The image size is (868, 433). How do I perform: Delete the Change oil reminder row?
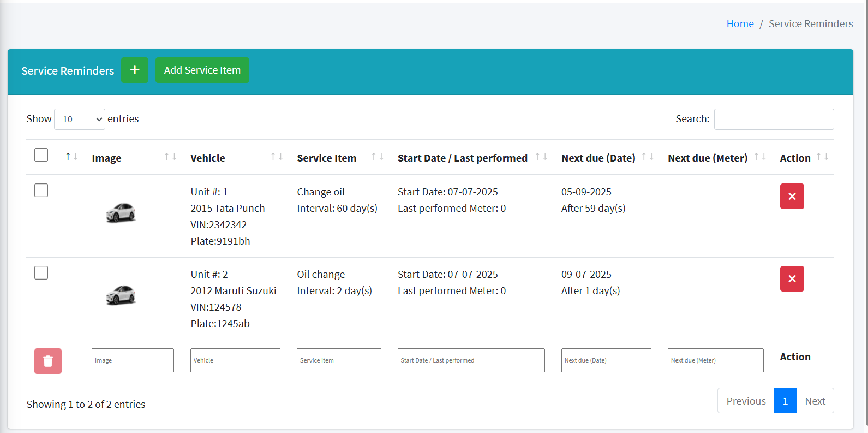pos(792,197)
